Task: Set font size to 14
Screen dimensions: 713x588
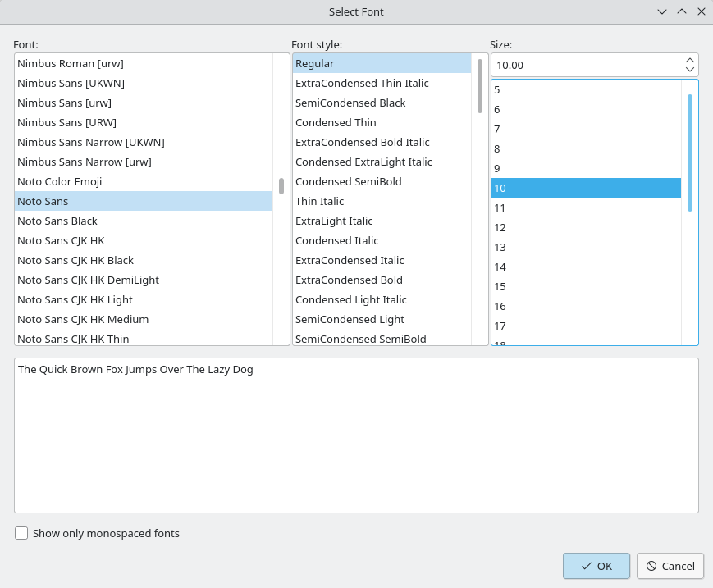Action: coord(500,267)
